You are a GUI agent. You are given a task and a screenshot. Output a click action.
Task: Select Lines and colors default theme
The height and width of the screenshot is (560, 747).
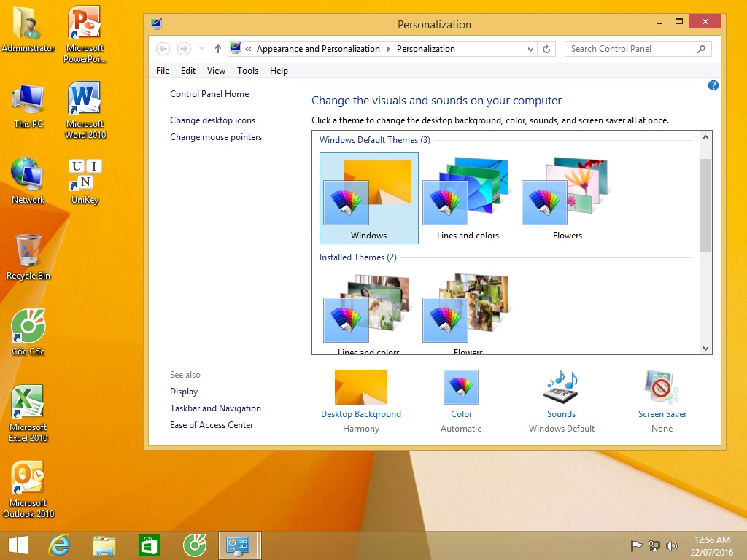468,198
